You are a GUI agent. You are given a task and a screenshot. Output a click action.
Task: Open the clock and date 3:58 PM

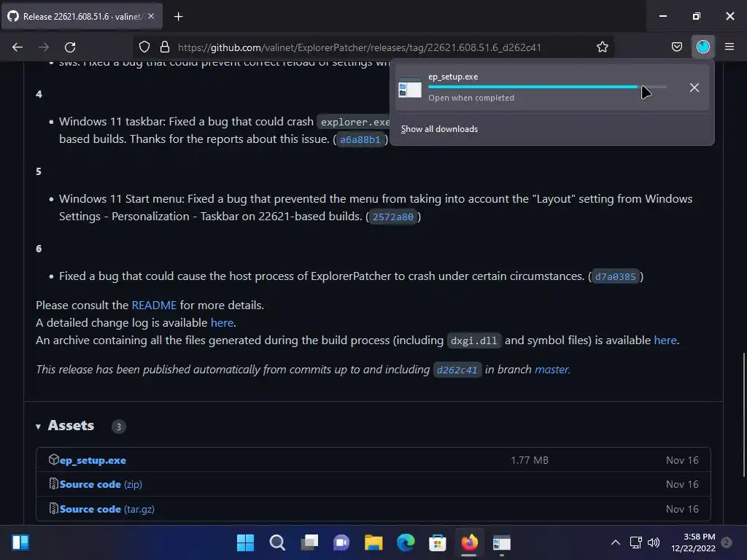pyautogui.click(x=693, y=542)
